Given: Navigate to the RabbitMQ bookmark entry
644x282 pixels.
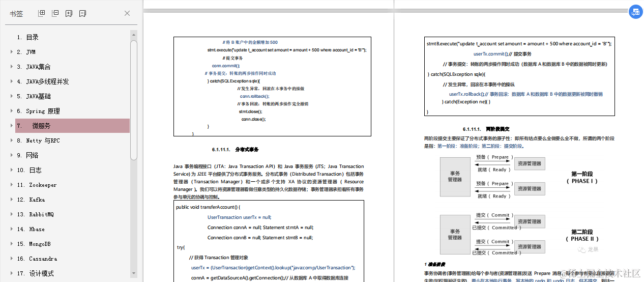Looking at the screenshot, I should pyautogui.click(x=35, y=214).
